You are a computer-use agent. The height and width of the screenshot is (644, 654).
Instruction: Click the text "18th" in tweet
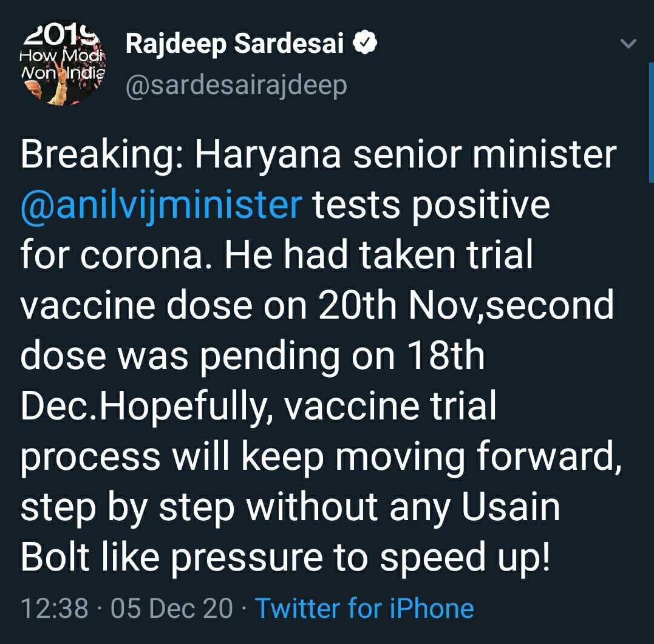point(441,356)
